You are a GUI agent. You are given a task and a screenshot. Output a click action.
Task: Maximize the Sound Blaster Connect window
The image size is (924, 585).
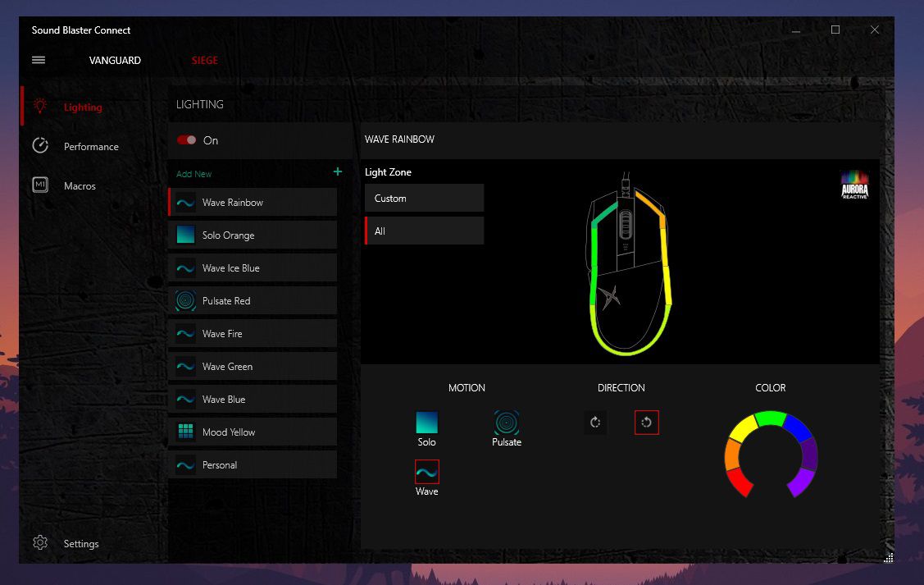pos(835,30)
